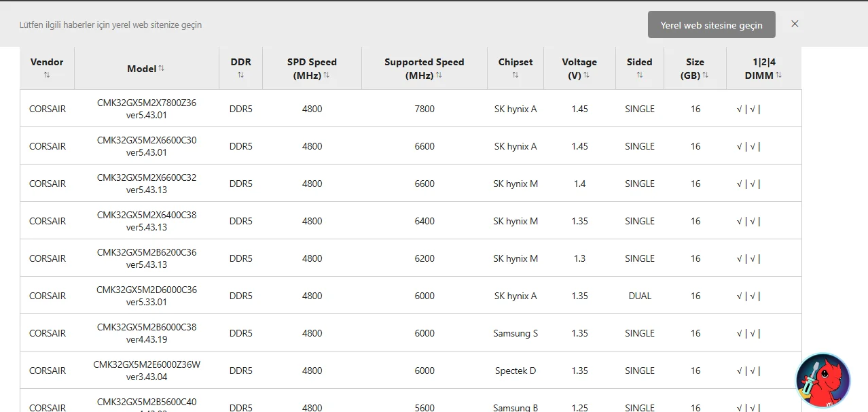Click the Model column sort arrows
The image size is (868, 412).
pos(162,69)
